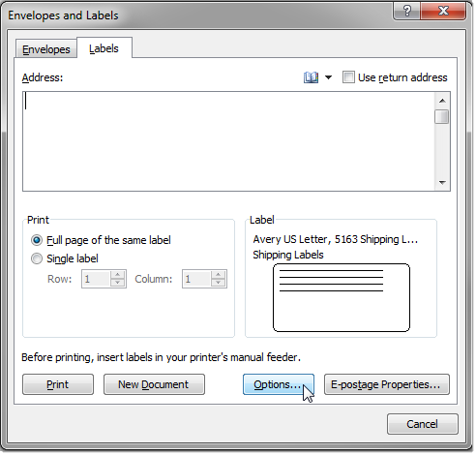
Task: Select the Labels tab
Action: pyautogui.click(x=104, y=48)
